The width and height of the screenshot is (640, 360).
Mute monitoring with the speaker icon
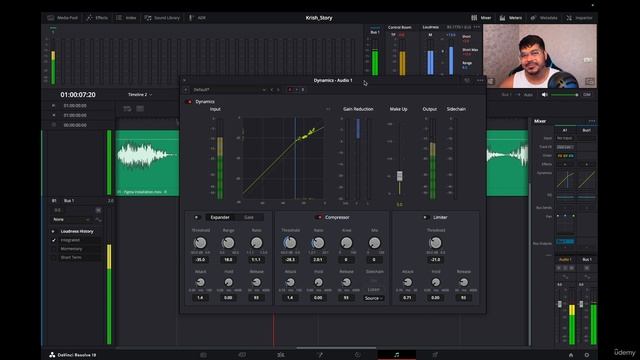pyautogui.click(x=544, y=95)
